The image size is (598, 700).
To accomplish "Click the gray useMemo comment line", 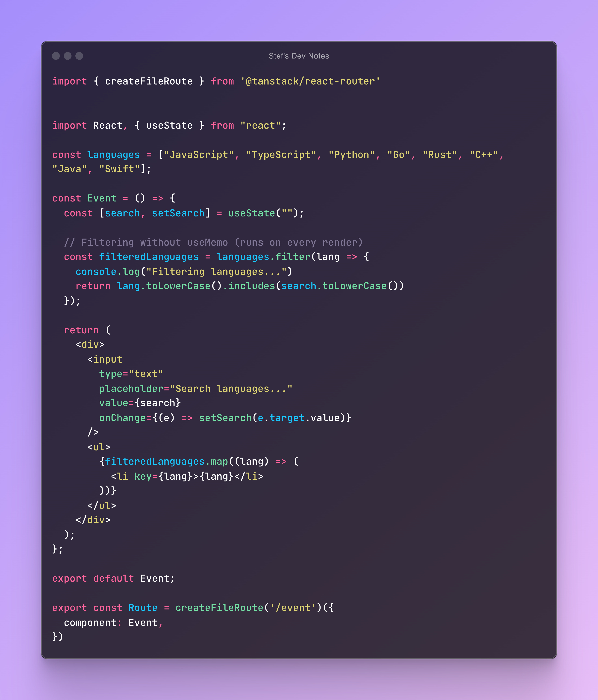I will click(x=213, y=242).
